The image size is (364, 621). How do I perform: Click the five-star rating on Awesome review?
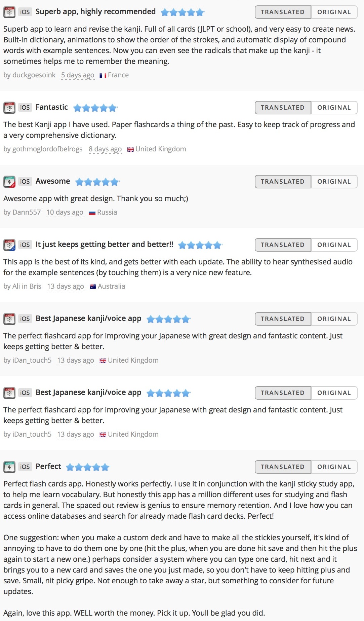(97, 182)
